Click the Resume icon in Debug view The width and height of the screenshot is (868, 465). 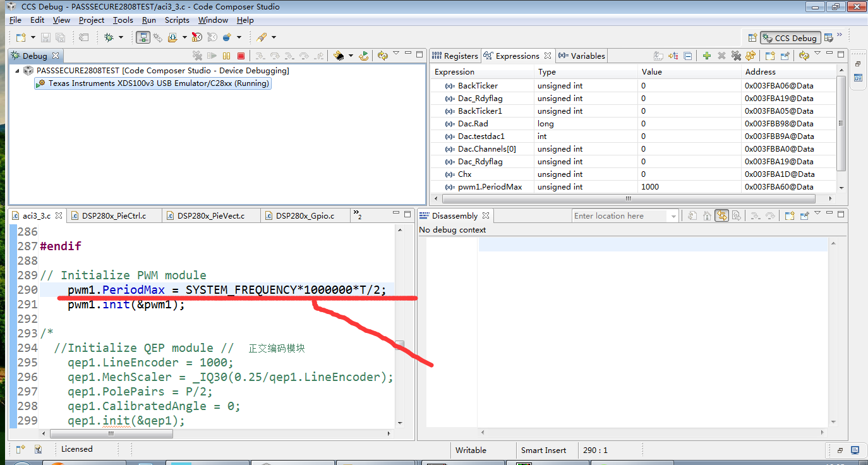point(212,56)
